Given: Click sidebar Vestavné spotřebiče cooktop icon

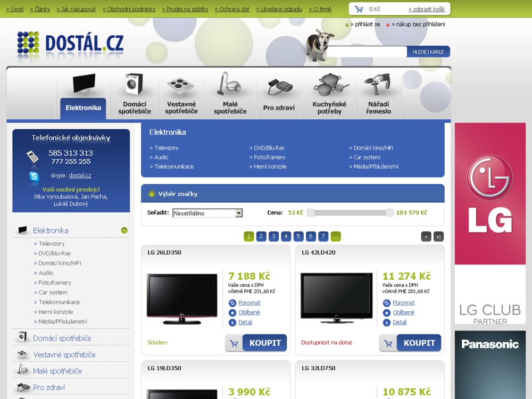Looking at the screenshot, I should click(x=22, y=354).
